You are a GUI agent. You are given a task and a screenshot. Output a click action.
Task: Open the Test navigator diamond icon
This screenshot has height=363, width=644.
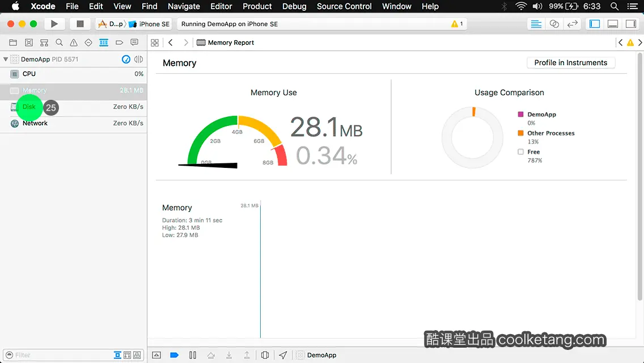click(x=88, y=43)
